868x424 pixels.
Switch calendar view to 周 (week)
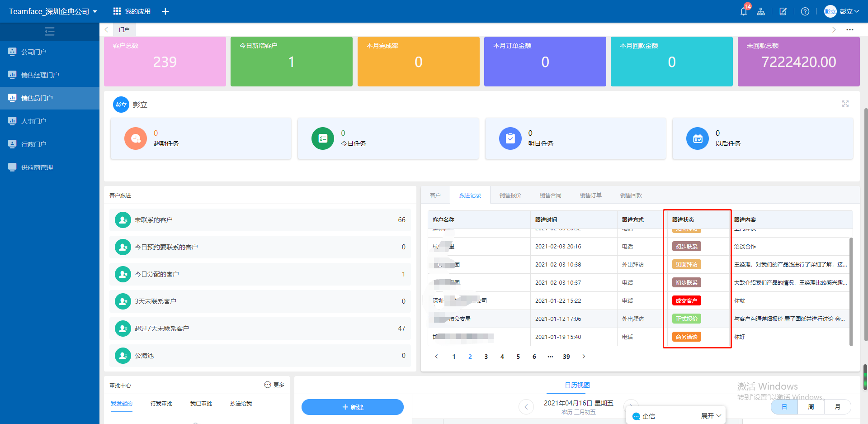tap(811, 407)
